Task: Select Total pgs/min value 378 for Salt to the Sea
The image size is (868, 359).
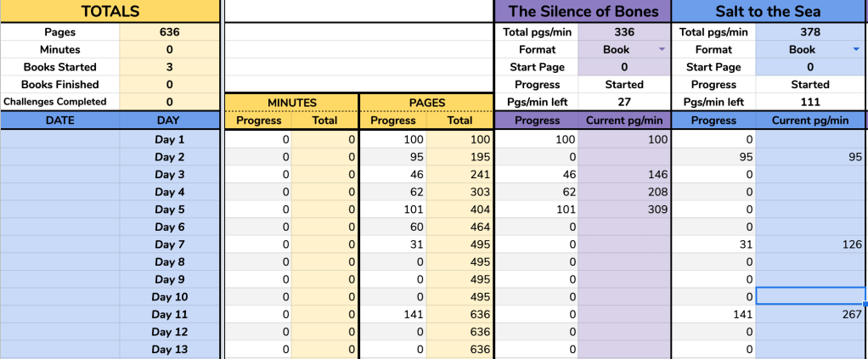Action: pos(810,32)
